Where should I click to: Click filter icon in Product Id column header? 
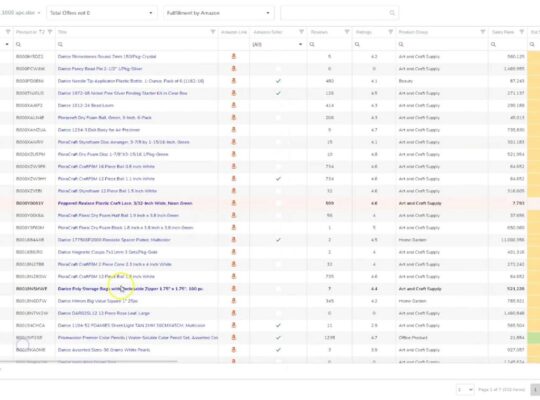pos(50,32)
